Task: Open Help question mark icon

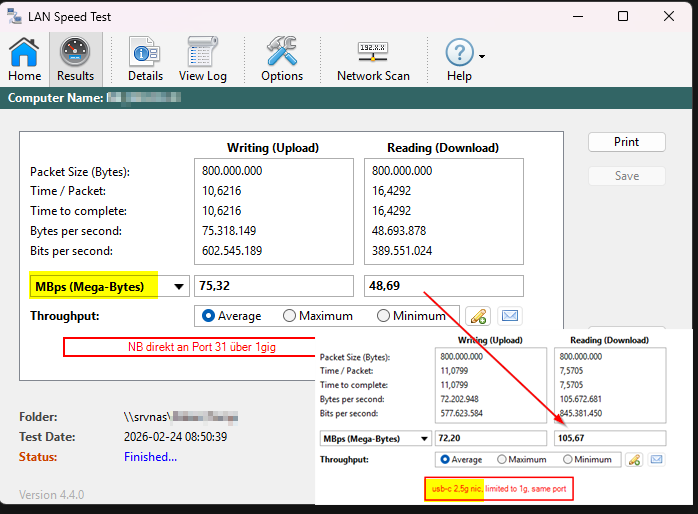Action: 459,59
